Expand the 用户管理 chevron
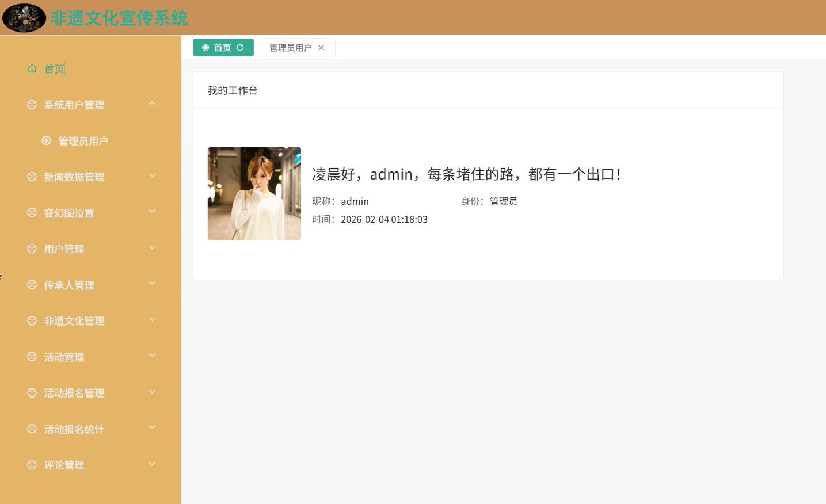This screenshot has width=826, height=504. coord(152,247)
